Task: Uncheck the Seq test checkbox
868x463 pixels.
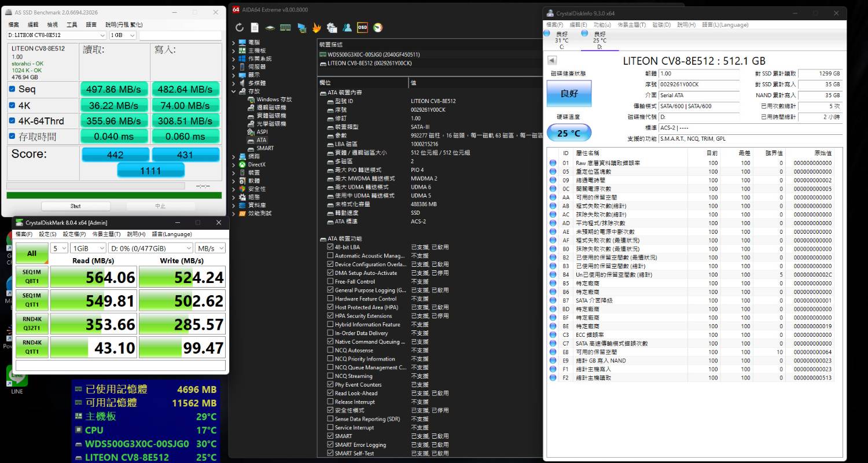Action: click(12, 89)
